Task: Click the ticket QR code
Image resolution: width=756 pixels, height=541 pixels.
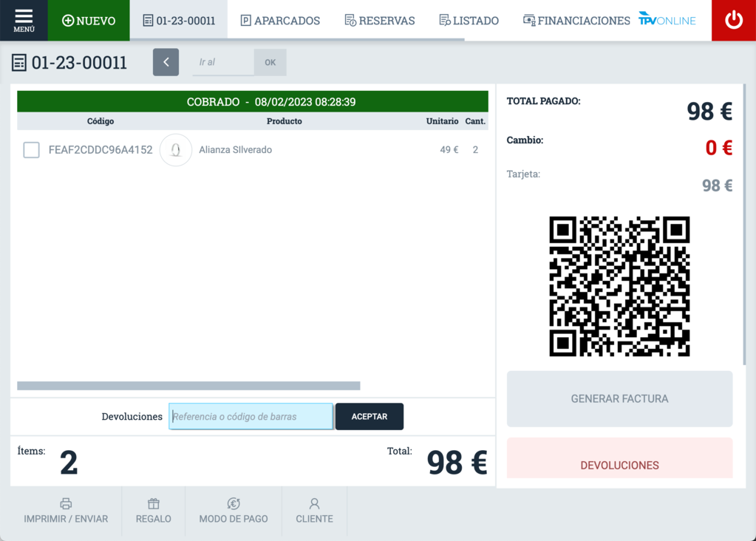Action: (619, 287)
